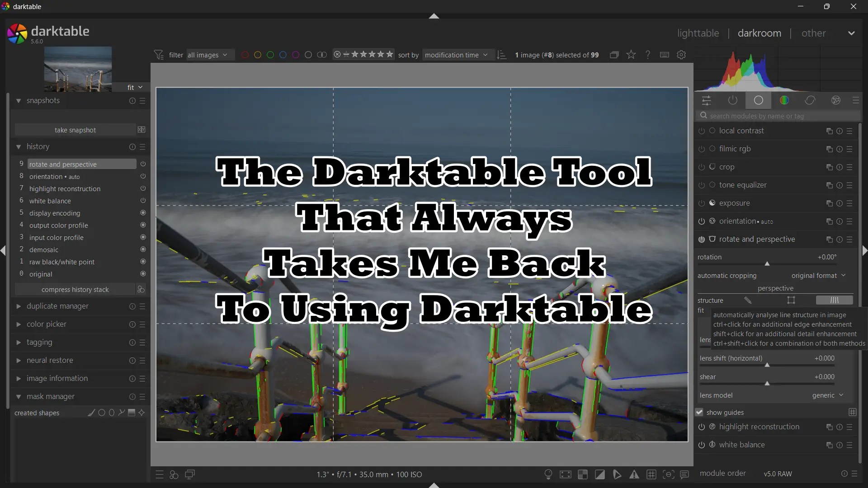This screenshot has height=488, width=868.
Task: Click the navigation preview thumbnail
Action: (78, 69)
